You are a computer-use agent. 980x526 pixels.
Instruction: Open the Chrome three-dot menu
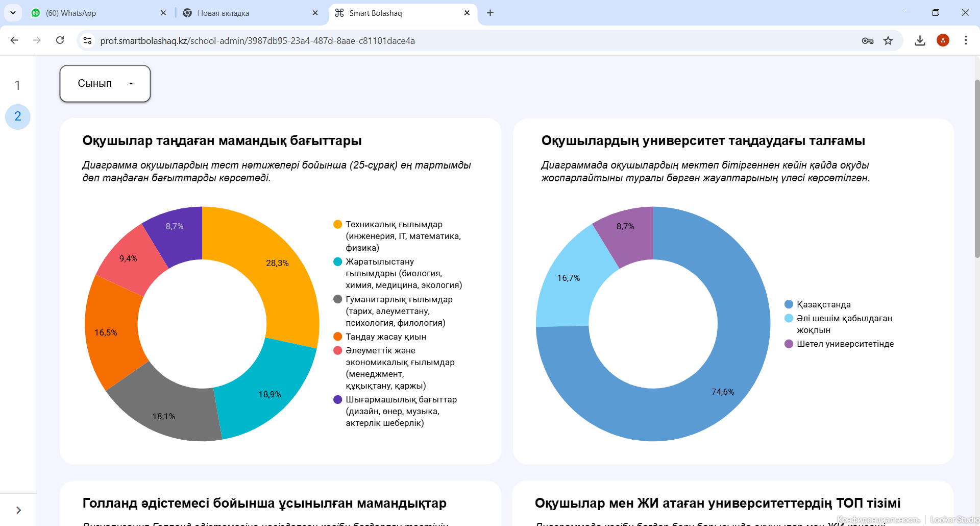click(x=965, y=40)
